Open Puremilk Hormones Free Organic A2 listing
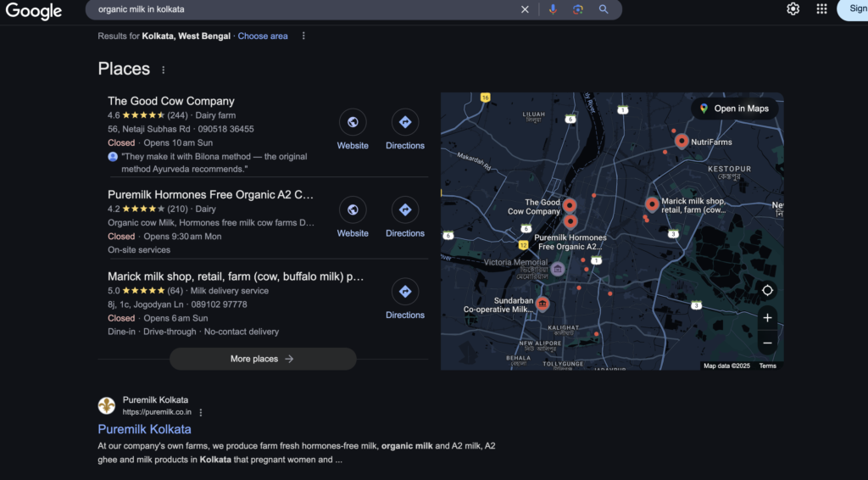868x480 pixels. click(210, 194)
